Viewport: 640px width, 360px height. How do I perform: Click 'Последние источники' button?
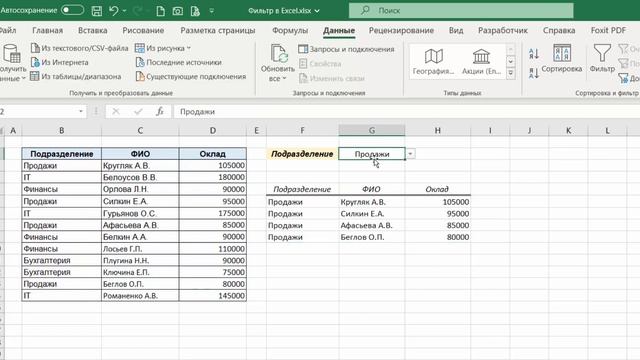pyautogui.click(x=178, y=62)
